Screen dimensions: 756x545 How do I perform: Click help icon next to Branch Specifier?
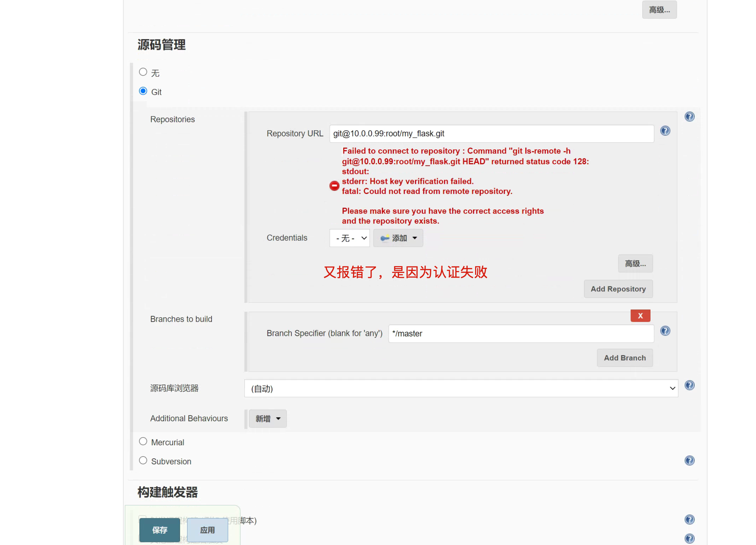click(x=665, y=331)
